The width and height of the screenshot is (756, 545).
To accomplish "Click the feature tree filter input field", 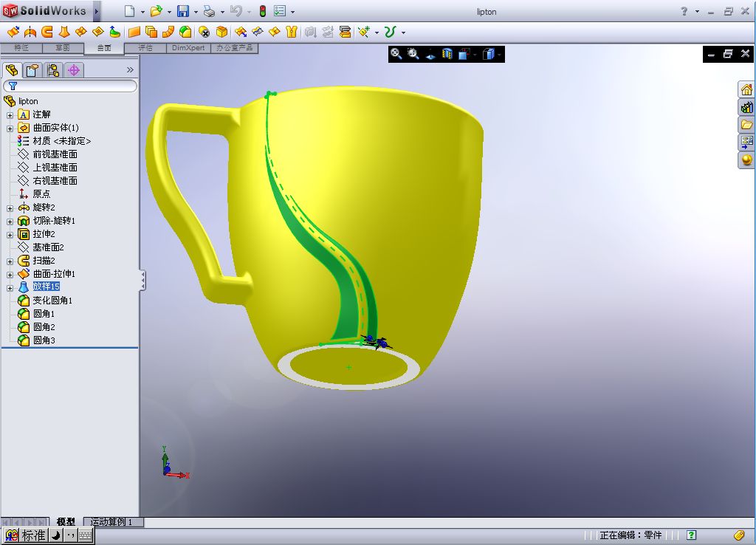I will [x=70, y=86].
